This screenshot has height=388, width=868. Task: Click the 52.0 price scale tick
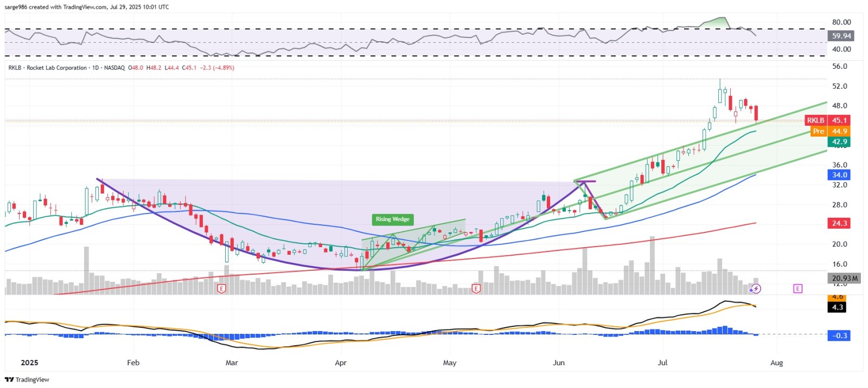(x=839, y=86)
